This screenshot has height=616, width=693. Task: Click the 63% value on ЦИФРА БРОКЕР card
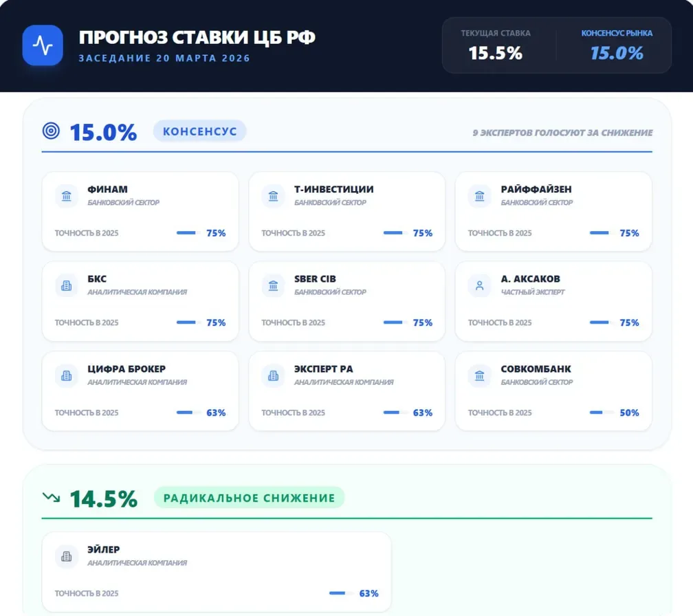[216, 412]
